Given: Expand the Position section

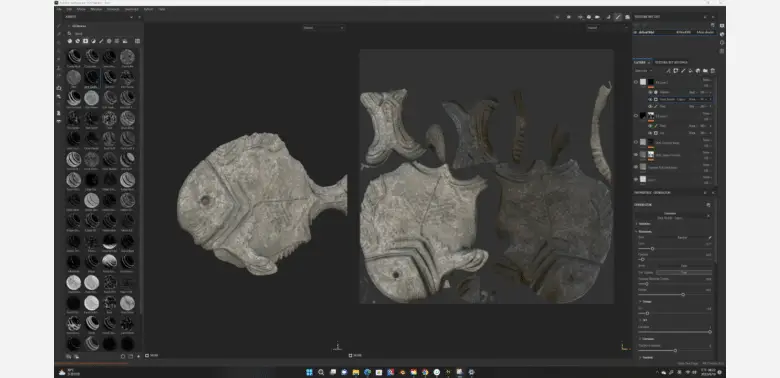Looking at the screenshot, I should click(640, 358).
